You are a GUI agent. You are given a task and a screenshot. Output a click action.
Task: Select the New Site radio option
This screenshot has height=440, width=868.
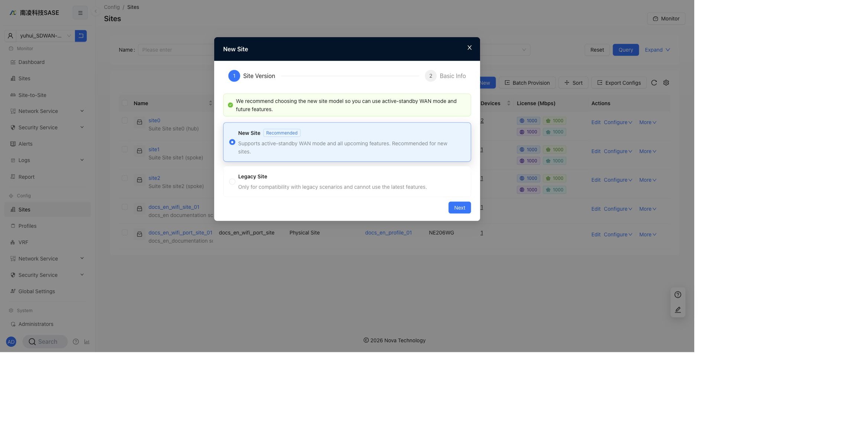coord(232,142)
